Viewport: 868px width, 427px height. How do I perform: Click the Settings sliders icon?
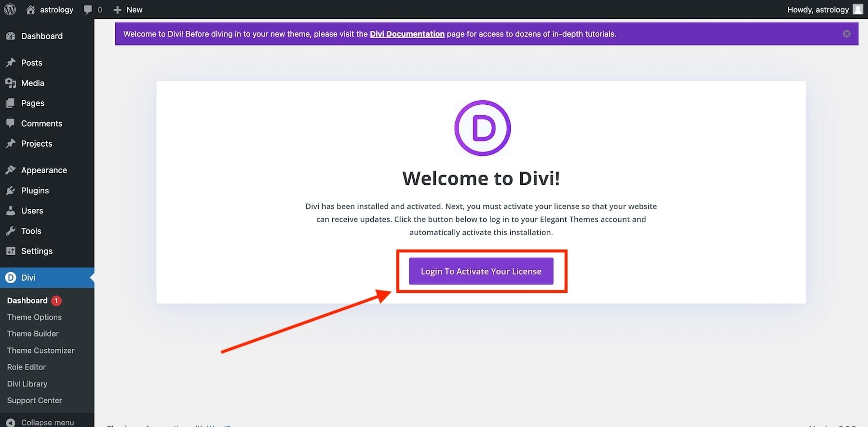coord(11,251)
